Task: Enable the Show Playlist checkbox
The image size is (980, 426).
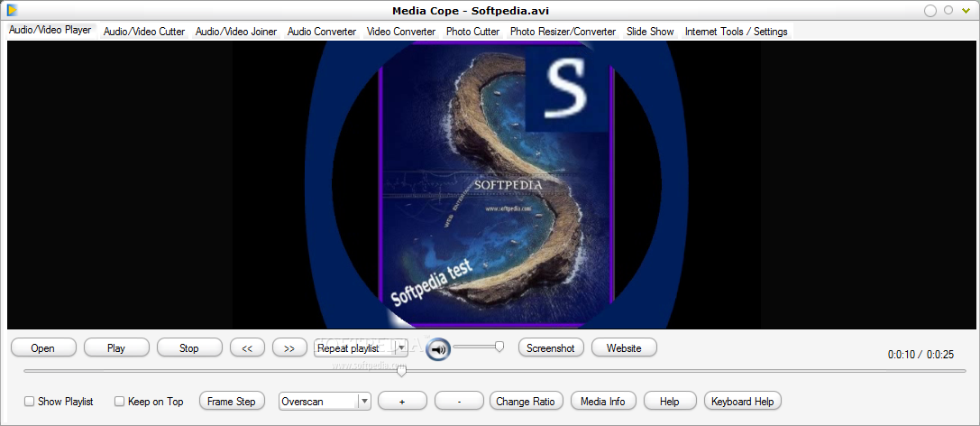Action: click(x=30, y=402)
